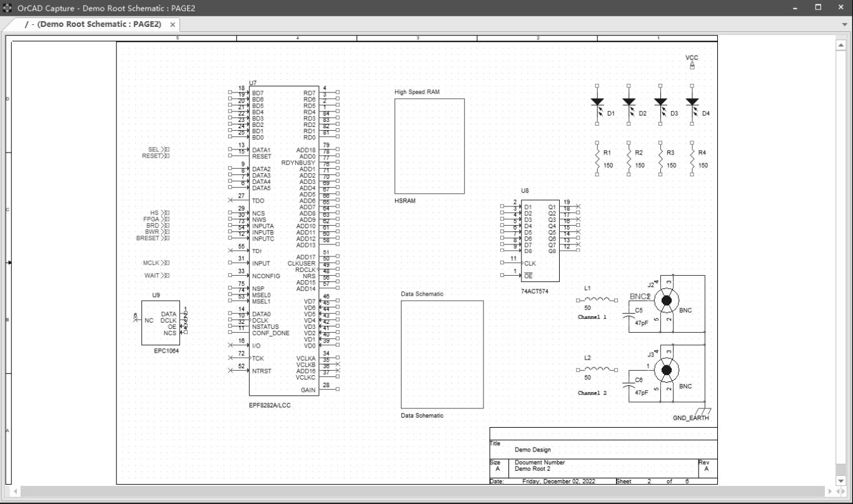The image size is (853, 504).
Task: Select resistor R1 symbol
Action: click(x=598, y=159)
